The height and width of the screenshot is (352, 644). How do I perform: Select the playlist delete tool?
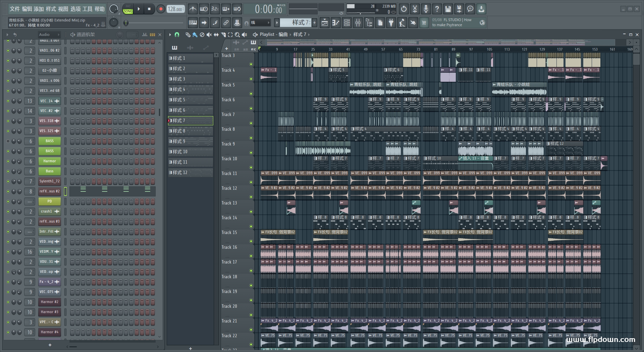(202, 35)
